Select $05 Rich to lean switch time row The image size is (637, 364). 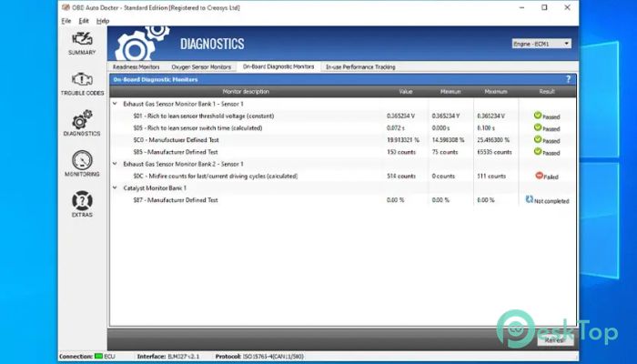(343, 128)
